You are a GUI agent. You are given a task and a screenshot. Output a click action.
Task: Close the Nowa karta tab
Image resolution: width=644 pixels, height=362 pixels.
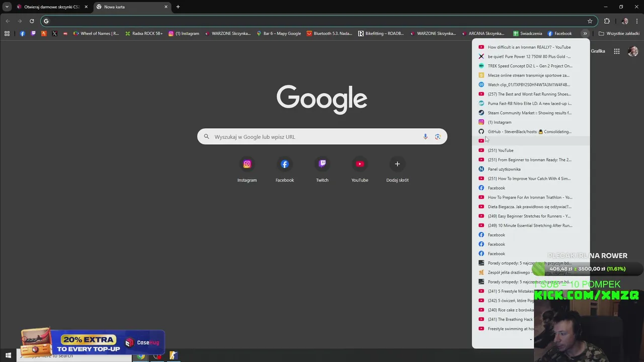click(x=166, y=7)
